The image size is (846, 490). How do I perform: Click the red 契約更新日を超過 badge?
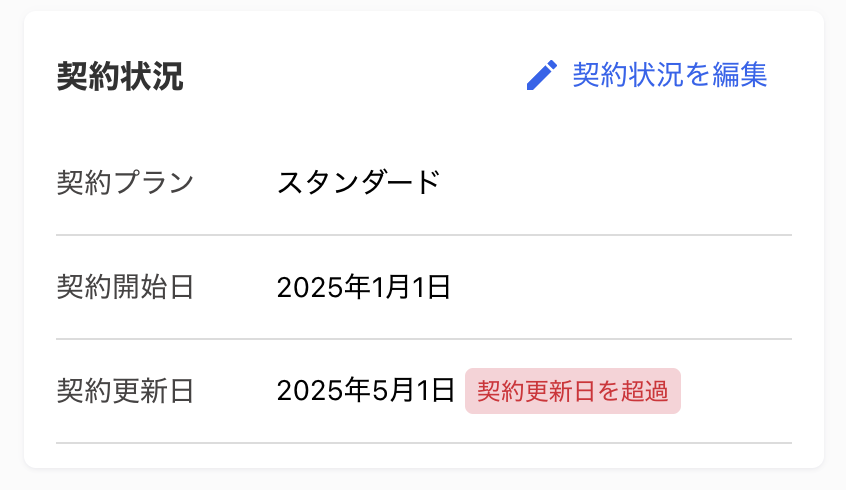tap(572, 391)
